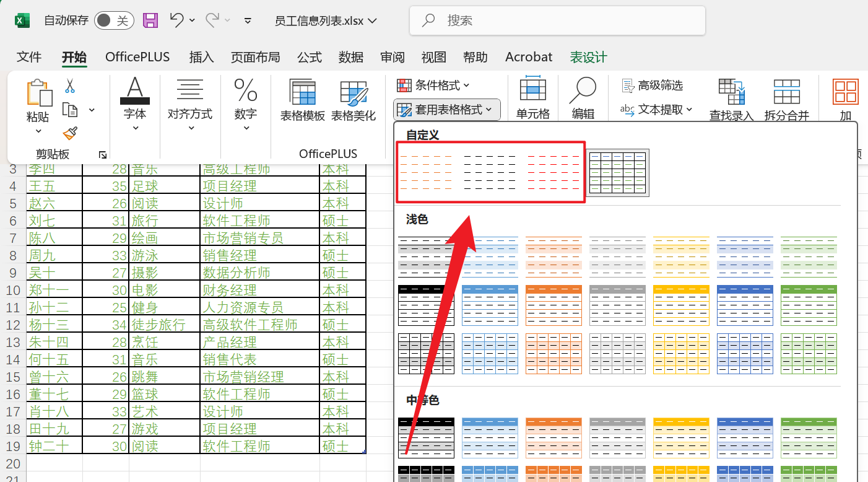Switch to the 表设计 tab
868x482 pixels.
588,57
